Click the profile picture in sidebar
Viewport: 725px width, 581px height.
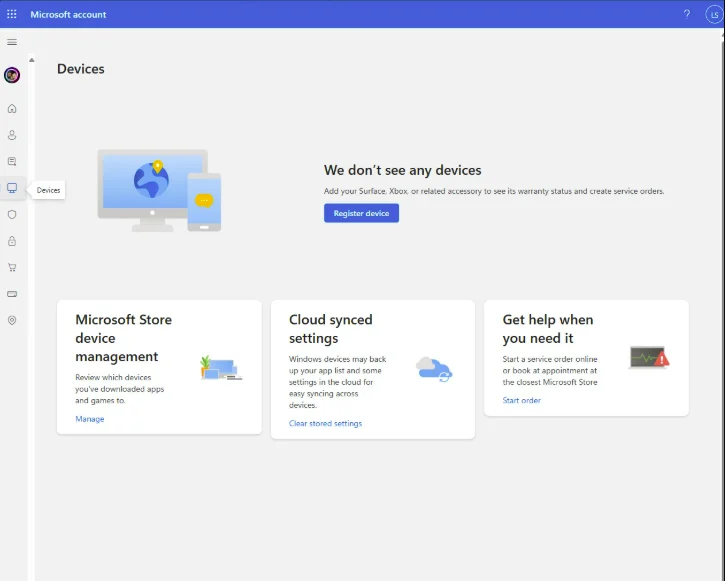point(12,75)
